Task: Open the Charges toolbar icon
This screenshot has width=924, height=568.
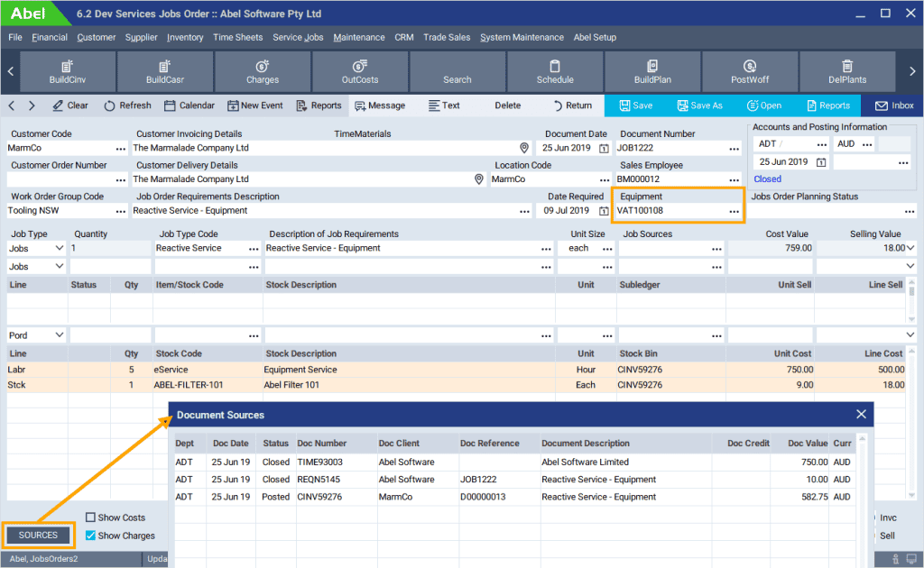Action: click(263, 66)
